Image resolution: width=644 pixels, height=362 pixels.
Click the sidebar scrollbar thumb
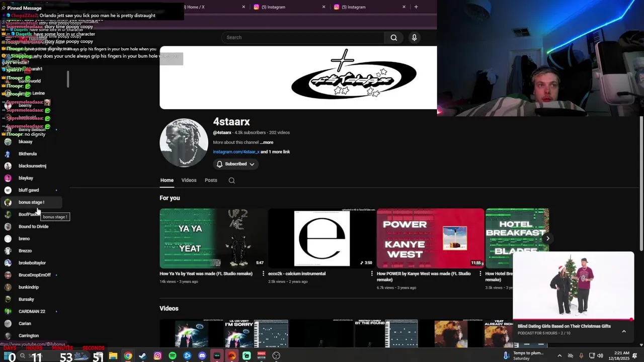[68, 79]
